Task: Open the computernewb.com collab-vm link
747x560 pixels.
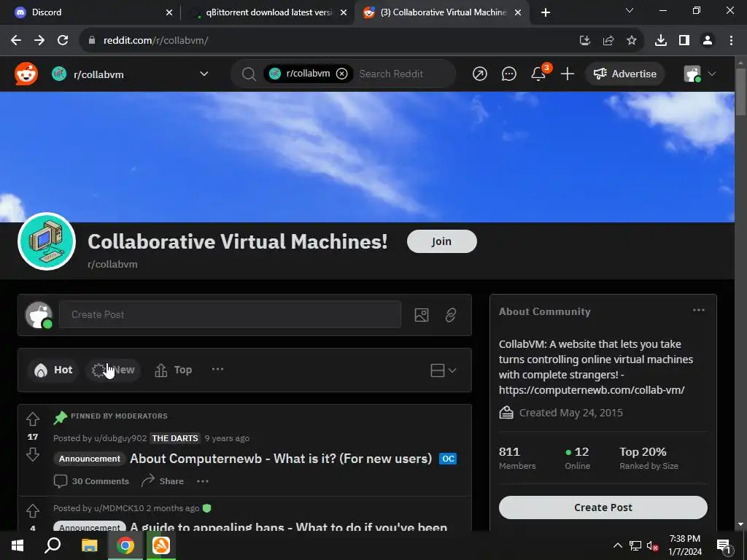Action: coord(592,390)
